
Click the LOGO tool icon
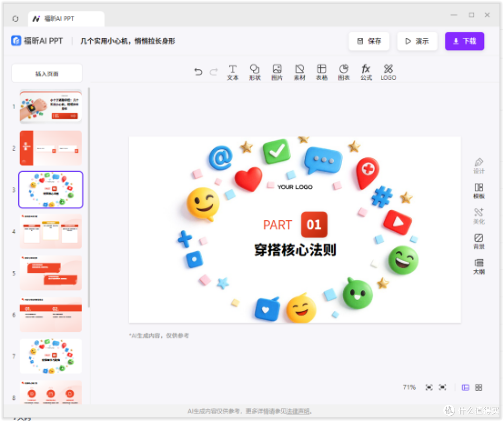[388, 73]
